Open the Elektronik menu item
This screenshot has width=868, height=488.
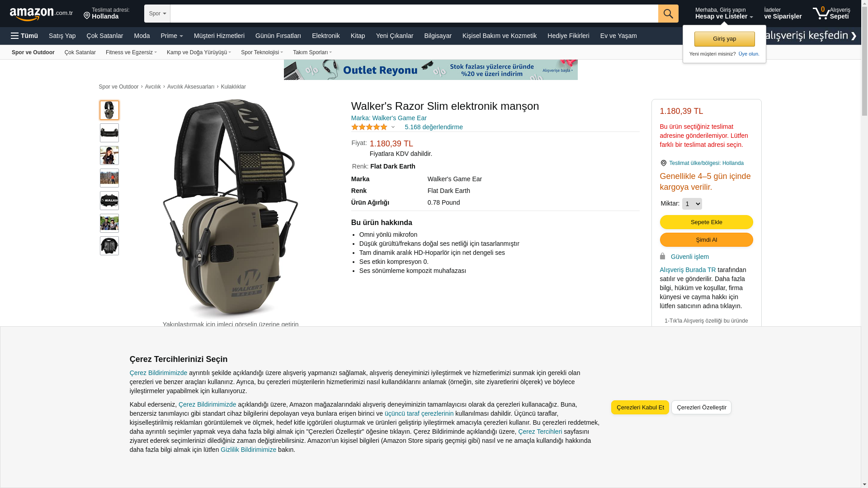(x=325, y=36)
